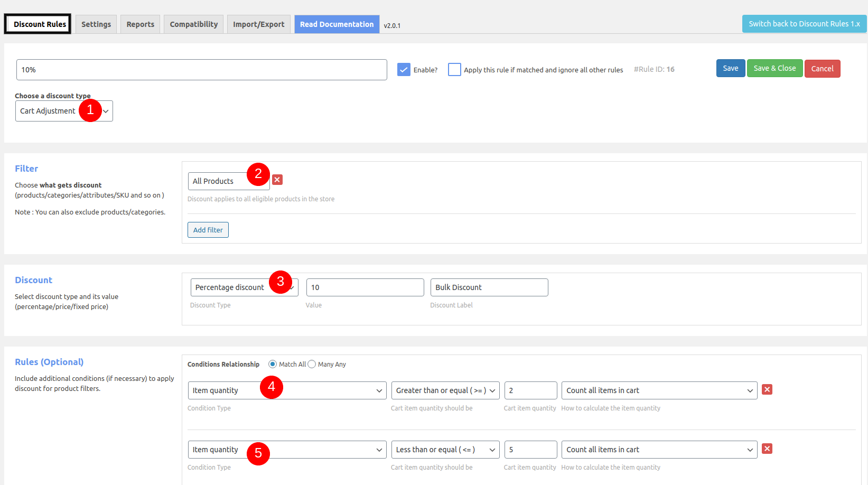Viewport: 868px width, 485px height.
Task: Open the second Item quantity condition dropdown
Action: pos(287,450)
